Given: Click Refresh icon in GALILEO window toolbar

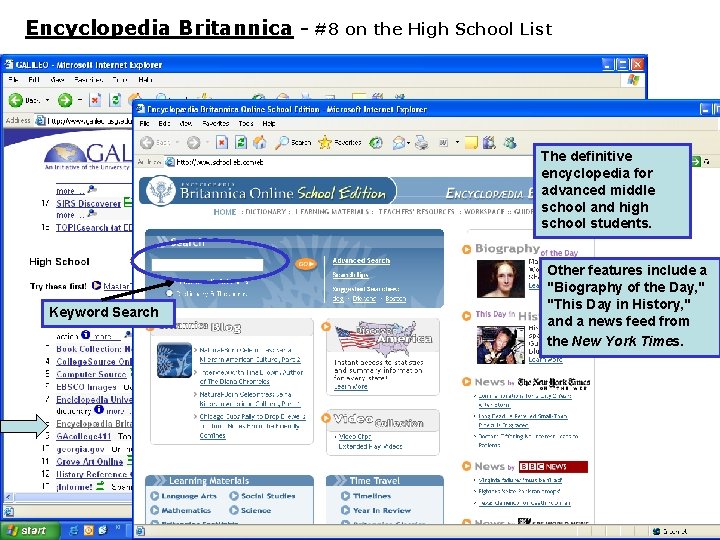Looking at the screenshot, I should [116, 100].
